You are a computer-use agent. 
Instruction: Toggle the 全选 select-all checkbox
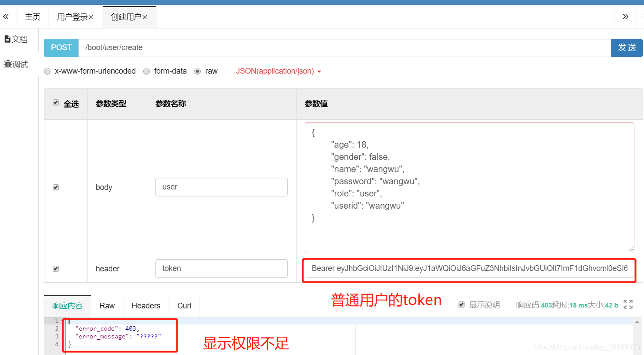click(56, 103)
